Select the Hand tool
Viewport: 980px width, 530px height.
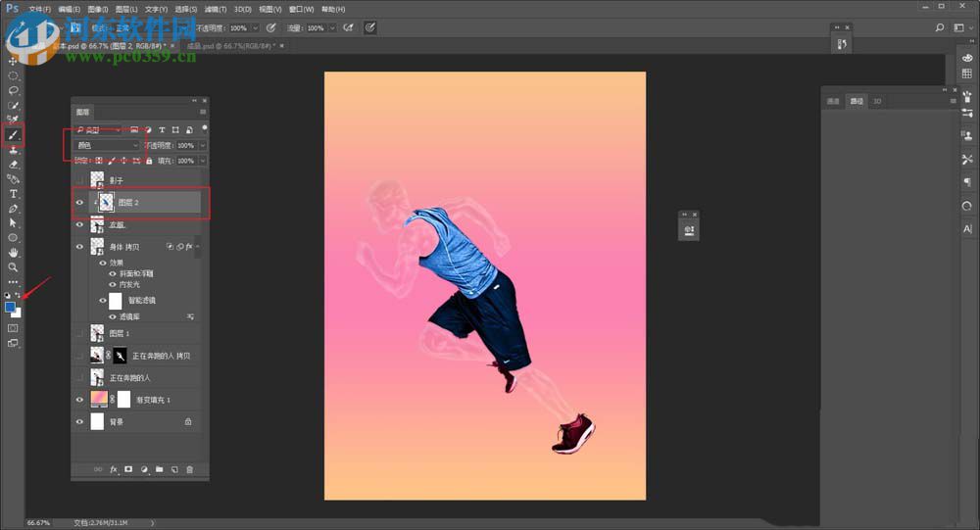[14, 252]
